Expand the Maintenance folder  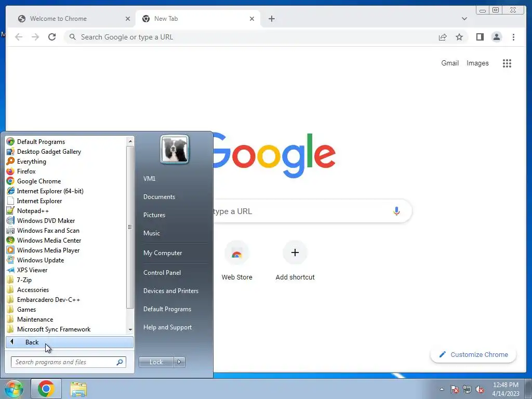point(35,319)
